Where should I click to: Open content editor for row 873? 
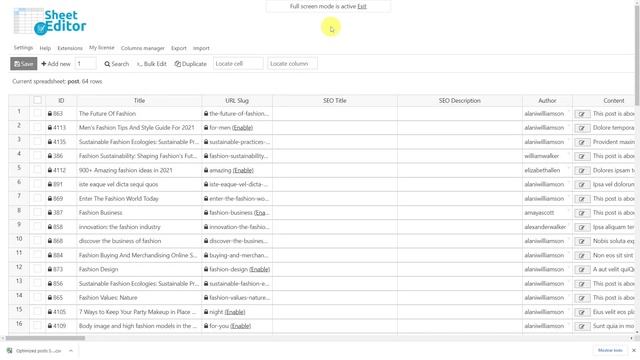(x=582, y=270)
